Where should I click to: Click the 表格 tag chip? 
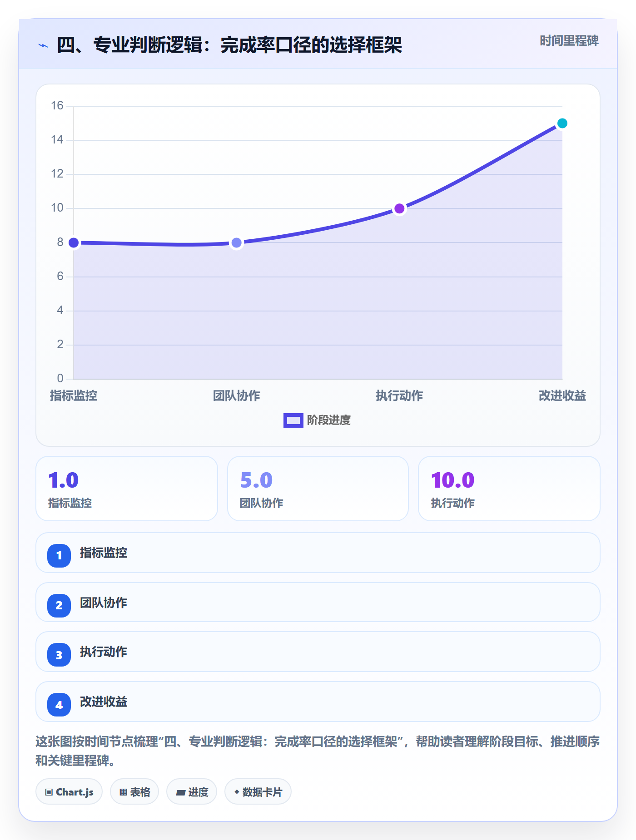134,792
